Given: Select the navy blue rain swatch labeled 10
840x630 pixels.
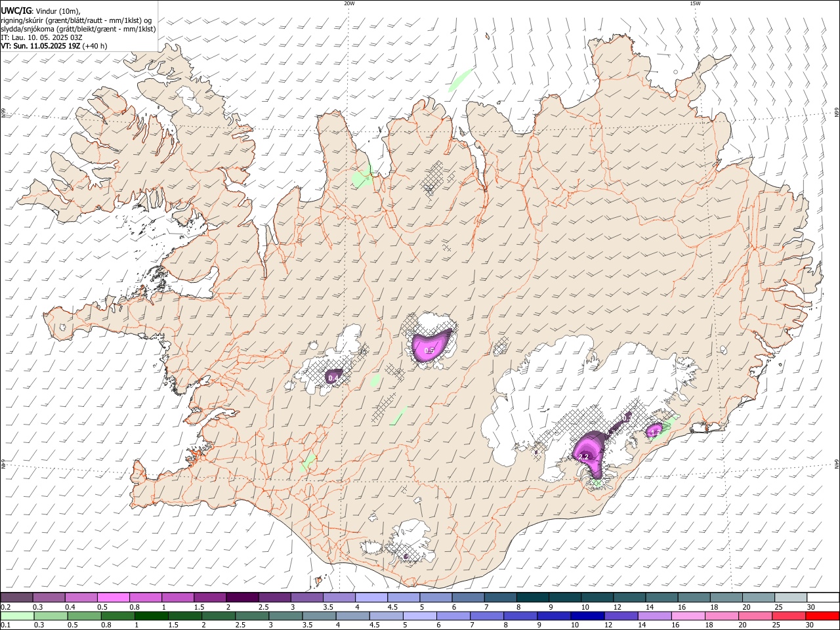Looking at the screenshot, I should (587, 616).
